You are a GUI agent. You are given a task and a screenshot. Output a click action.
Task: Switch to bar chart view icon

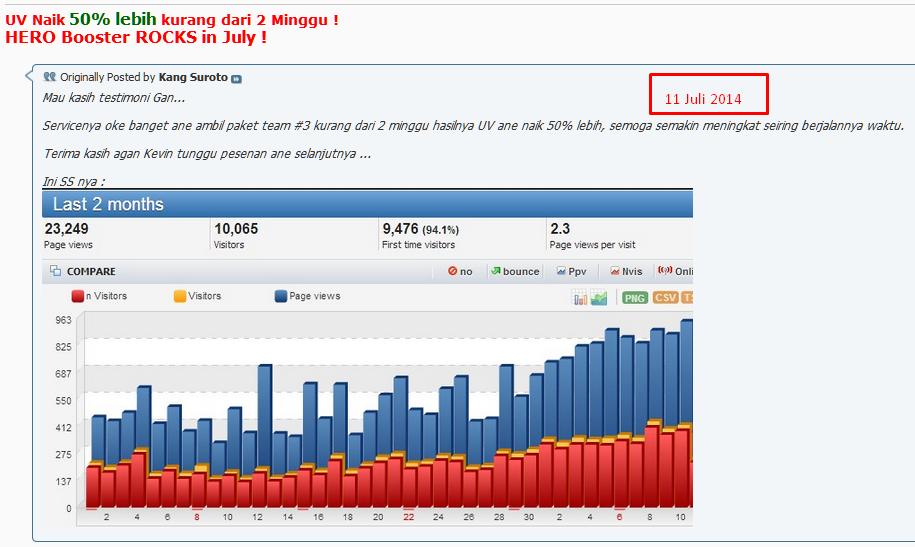[580, 298]
